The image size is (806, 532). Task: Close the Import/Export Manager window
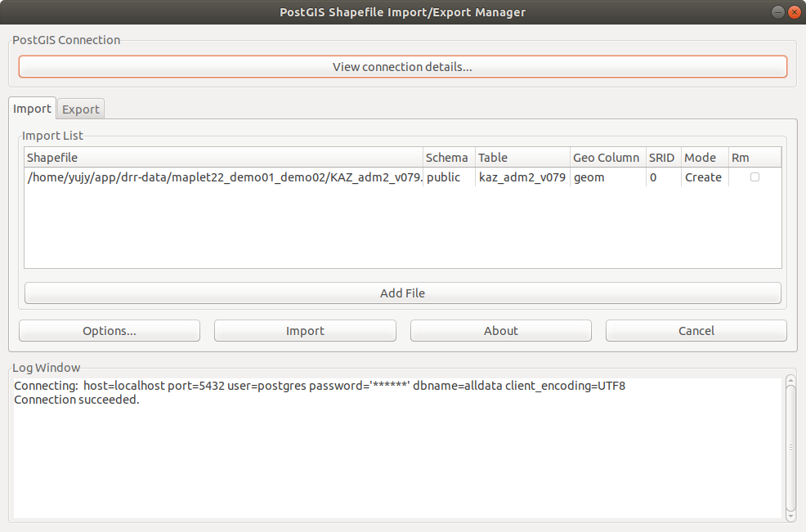coord(793,12)
